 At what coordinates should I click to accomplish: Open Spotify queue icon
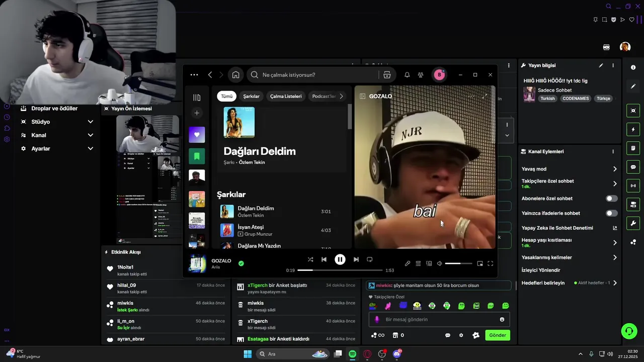[x=418, y=263]
